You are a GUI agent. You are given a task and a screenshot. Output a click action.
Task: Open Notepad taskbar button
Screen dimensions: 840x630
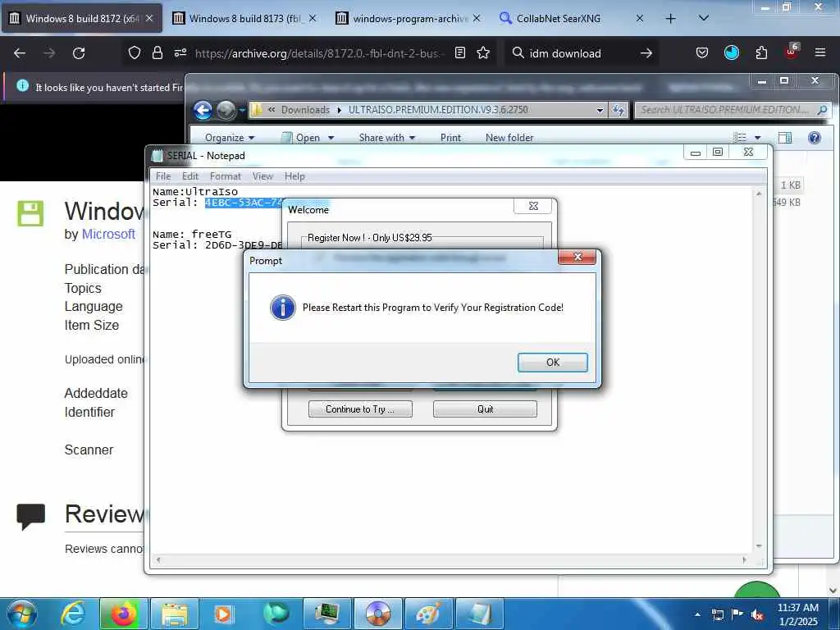click(x=479, y=614)
